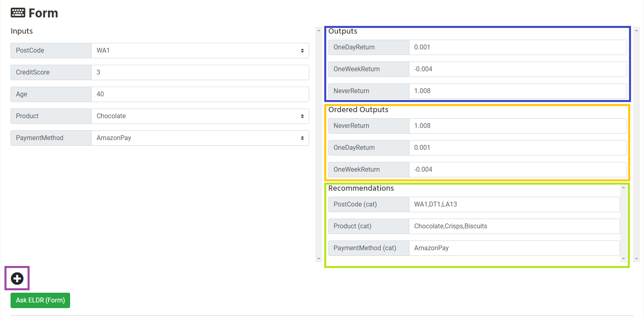Open the PostCode dropdown showing WA1
This screenshot has width=644, height=317.
(200, 51)
